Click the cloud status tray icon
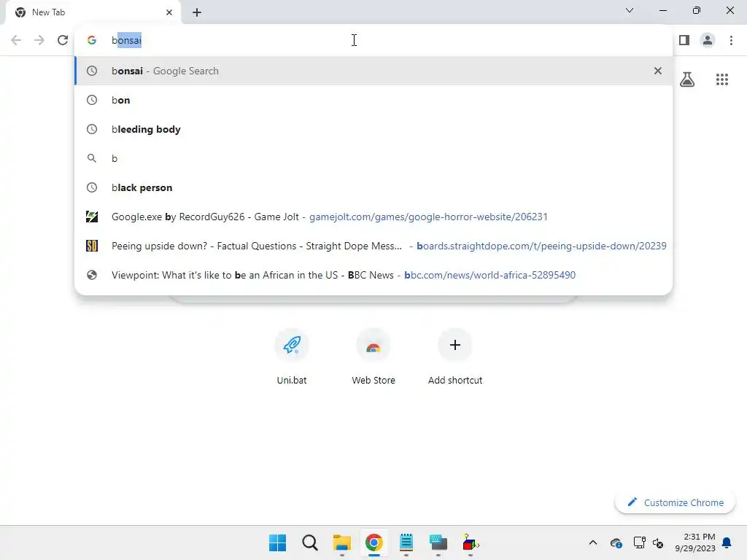Image resolution: width=747 pixels, height=560 pixels. tap(616, 542)
